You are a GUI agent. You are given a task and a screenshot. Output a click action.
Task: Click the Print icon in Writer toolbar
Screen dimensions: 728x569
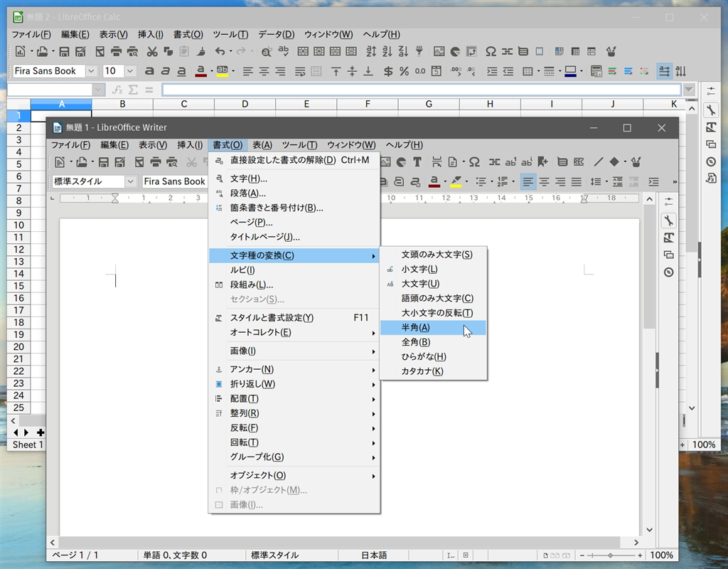coord(154,162)
